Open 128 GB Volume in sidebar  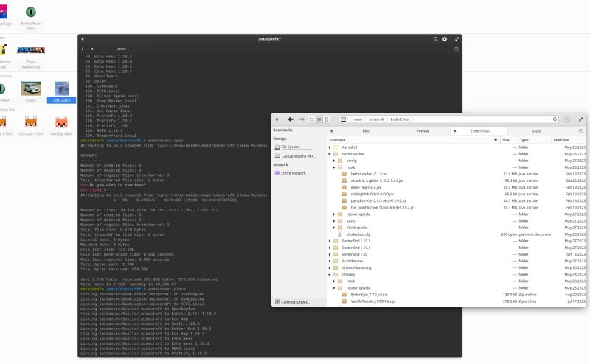tap(296, 156)
